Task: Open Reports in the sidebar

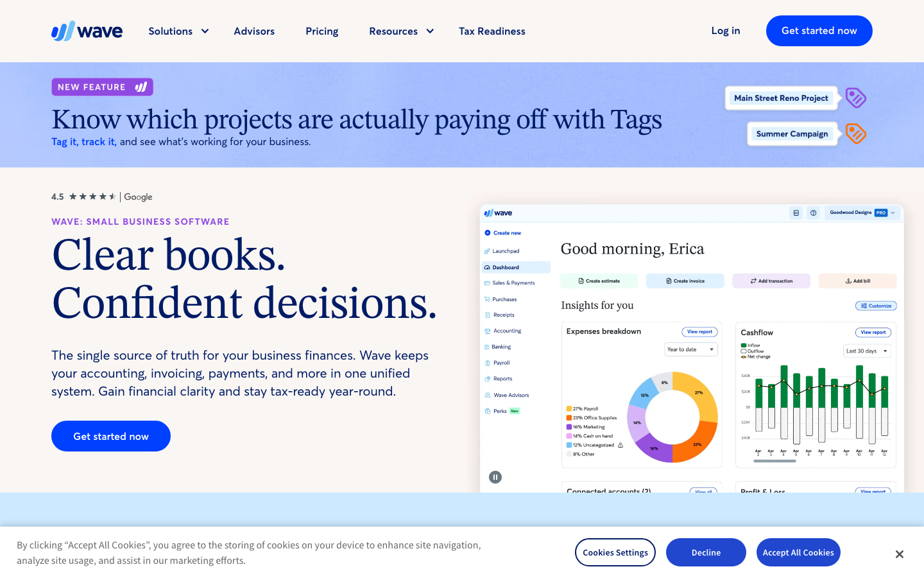Action: [499, 379]
